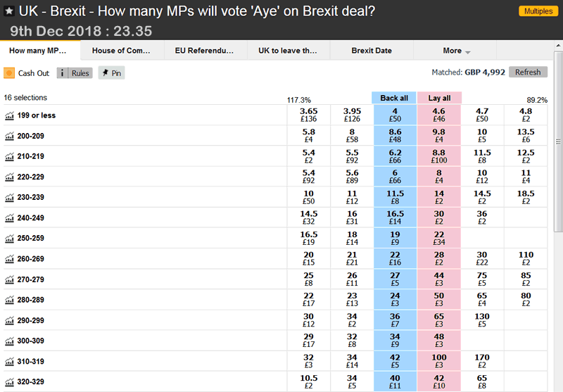Open the House of Commons tab
Viewport: 563px width, 392px height.
coord(122,51)
